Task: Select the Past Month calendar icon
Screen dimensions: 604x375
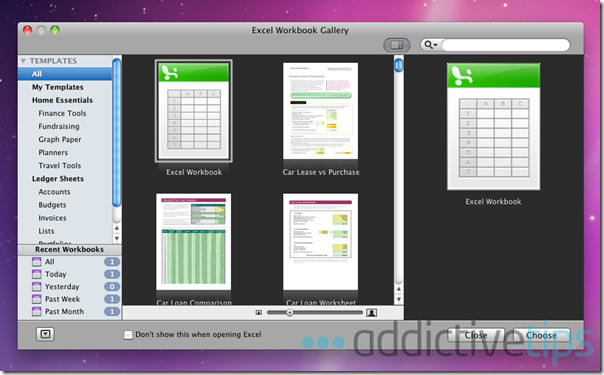Action: point(37,311)
